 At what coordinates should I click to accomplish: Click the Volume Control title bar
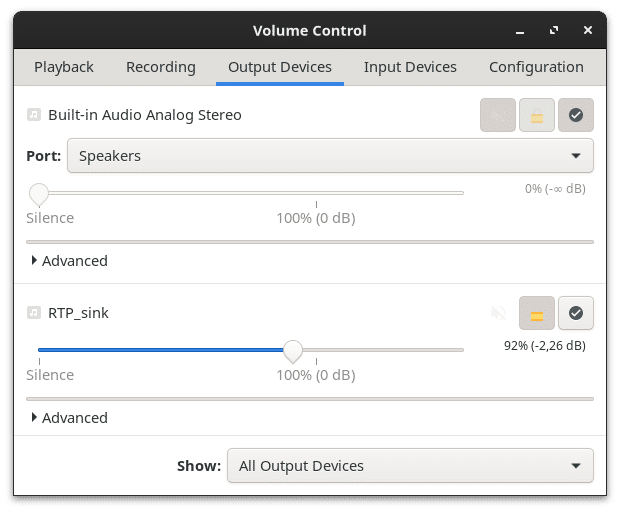(310, 31)
